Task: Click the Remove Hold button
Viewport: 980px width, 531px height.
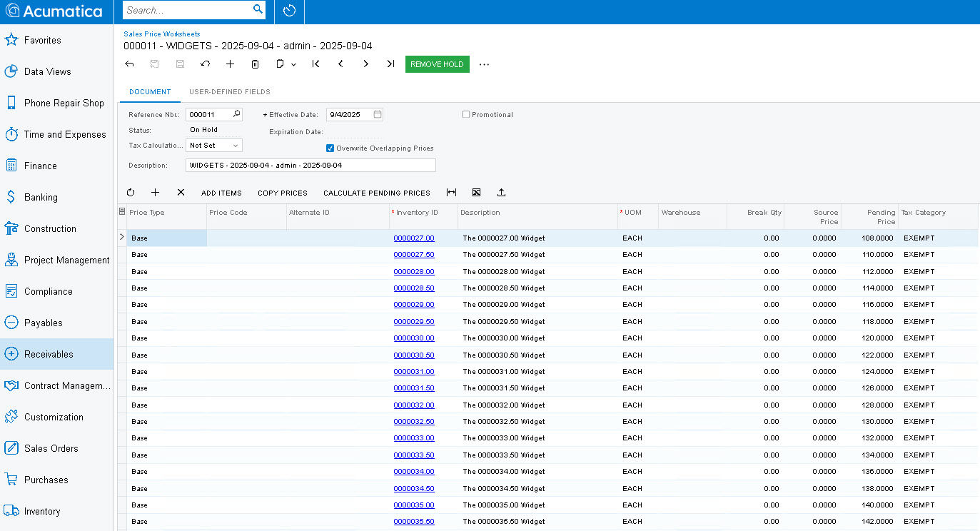Action: coord(438,64)
